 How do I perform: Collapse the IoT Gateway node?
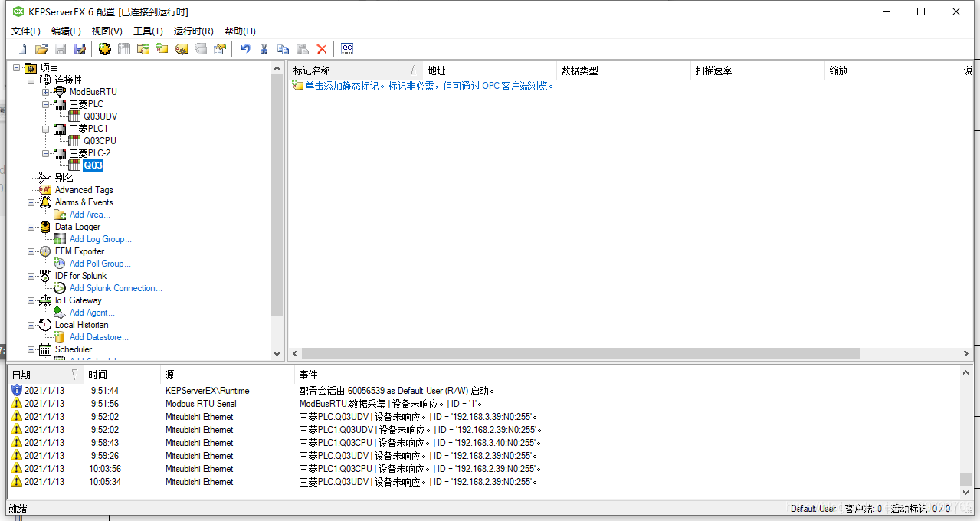click(31, 300)
